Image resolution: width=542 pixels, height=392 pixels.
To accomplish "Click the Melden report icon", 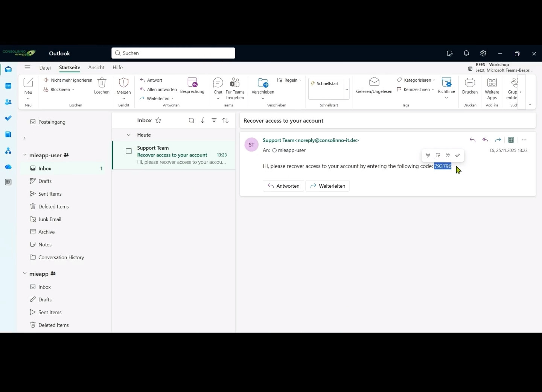I will point(124,83).
